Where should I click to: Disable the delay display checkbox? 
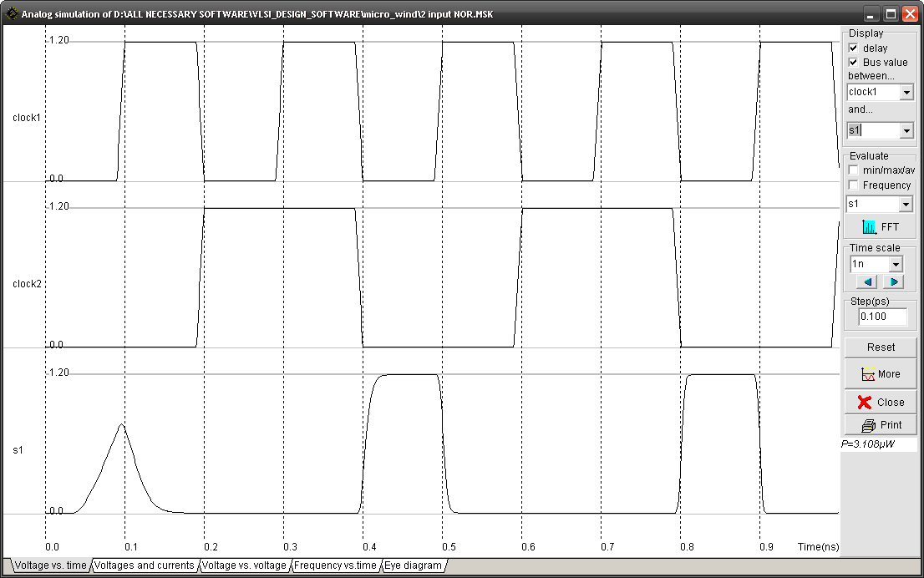(x=853, y=48)
